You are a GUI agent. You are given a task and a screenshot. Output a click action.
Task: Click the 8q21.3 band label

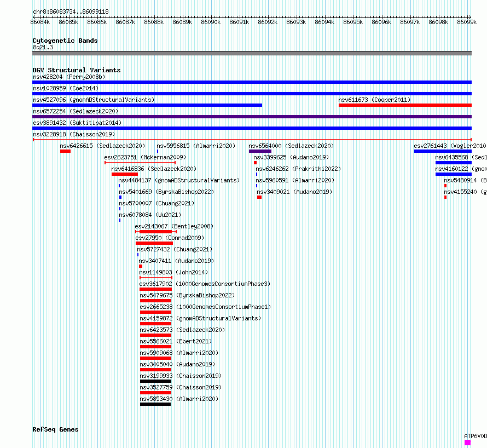[43, 47]
